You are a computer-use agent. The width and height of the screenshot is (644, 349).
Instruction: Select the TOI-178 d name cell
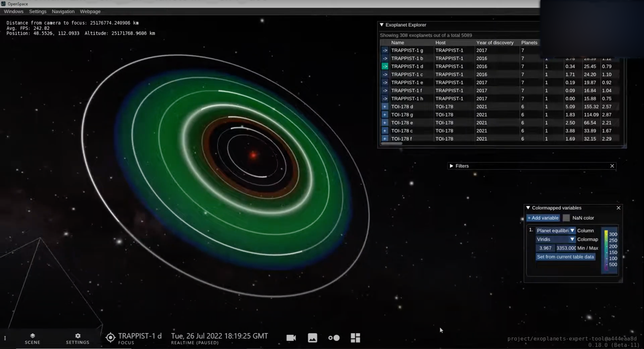[x=402, y=107]
